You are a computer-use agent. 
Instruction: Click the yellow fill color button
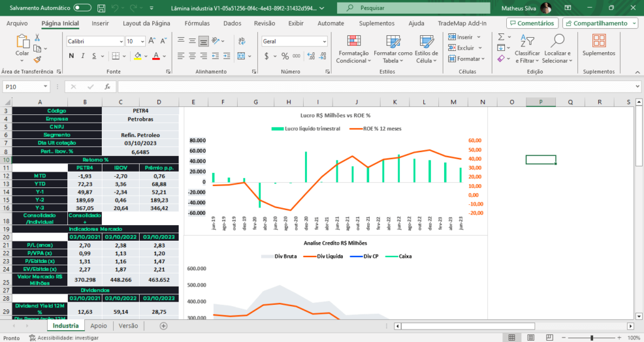coord(138,56)
